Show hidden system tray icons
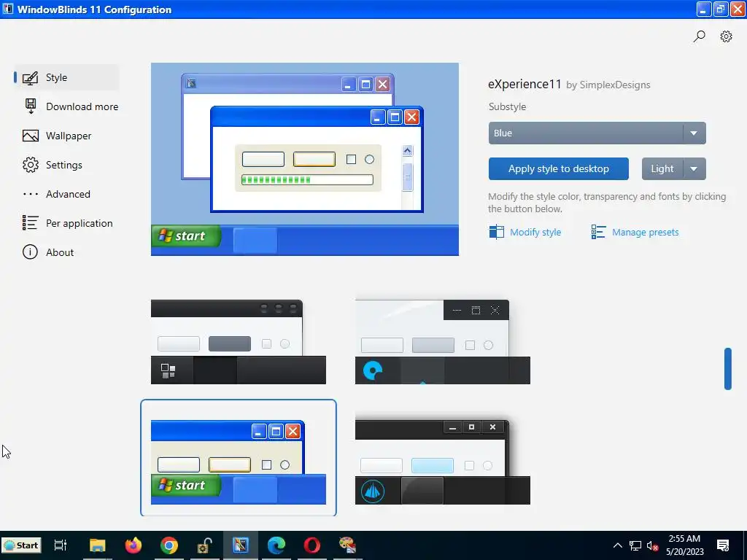This screenshot has width=747, height=560. [x=617, y=545]
